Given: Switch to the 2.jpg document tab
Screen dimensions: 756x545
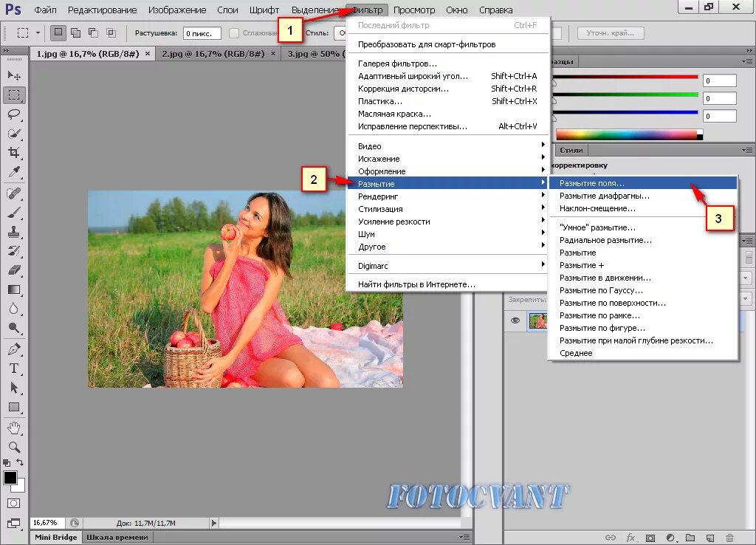Looking at the screenshot, I should pos(218,54).
